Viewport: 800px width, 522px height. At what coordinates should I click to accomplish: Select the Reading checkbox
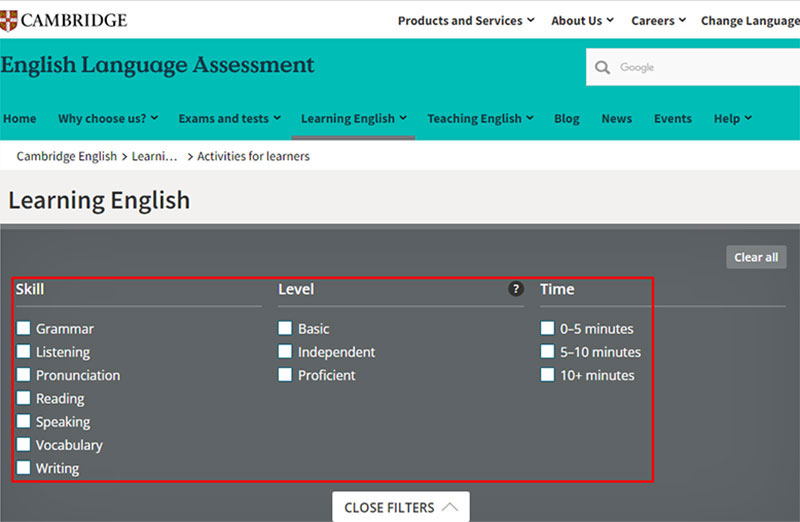tap(23, 397)
